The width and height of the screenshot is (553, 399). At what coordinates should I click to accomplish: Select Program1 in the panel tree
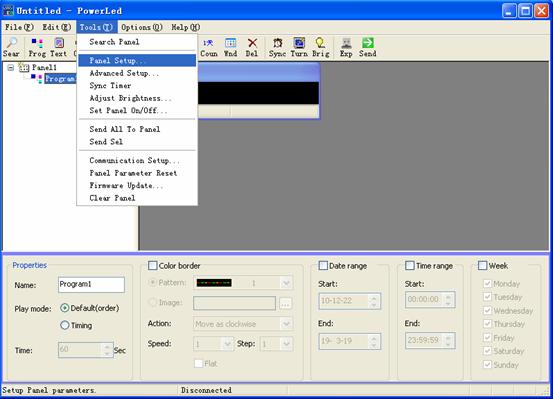[60, 79]
